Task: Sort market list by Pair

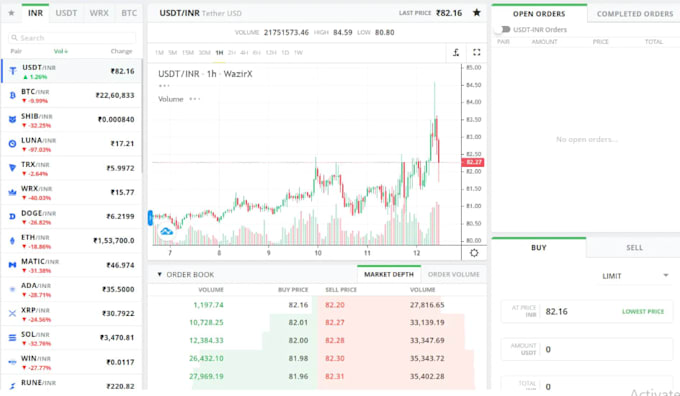Action: coord(16,51)
